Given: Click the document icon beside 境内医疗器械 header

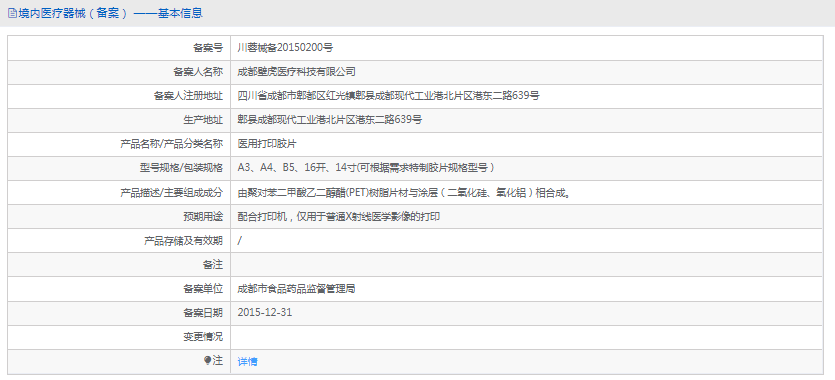Looking at the screenshot, I should point(12,14).
